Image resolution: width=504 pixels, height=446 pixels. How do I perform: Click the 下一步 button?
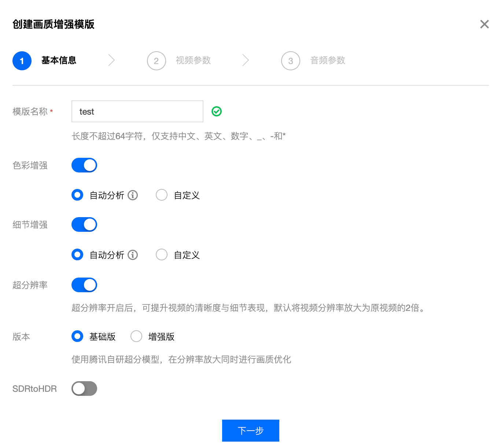point(251,431)
